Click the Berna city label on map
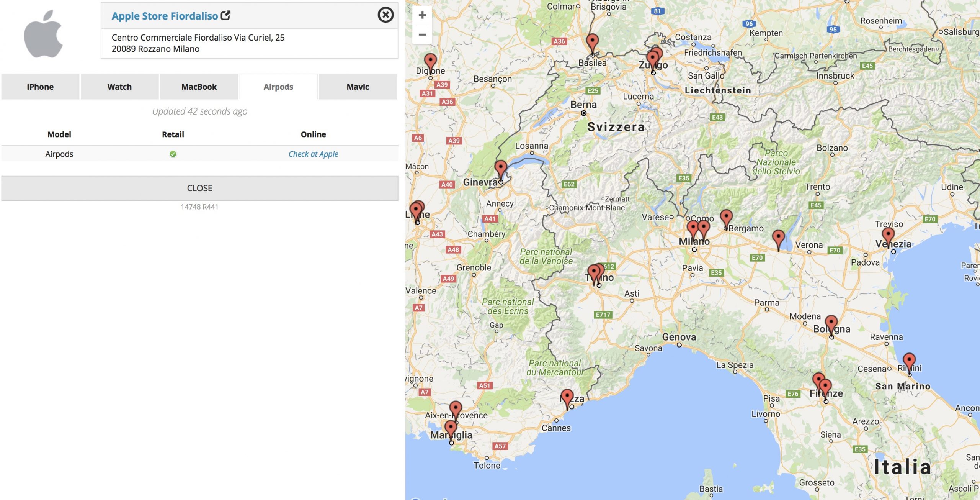Viewport: 980px width, 500px height. [583, 105]
